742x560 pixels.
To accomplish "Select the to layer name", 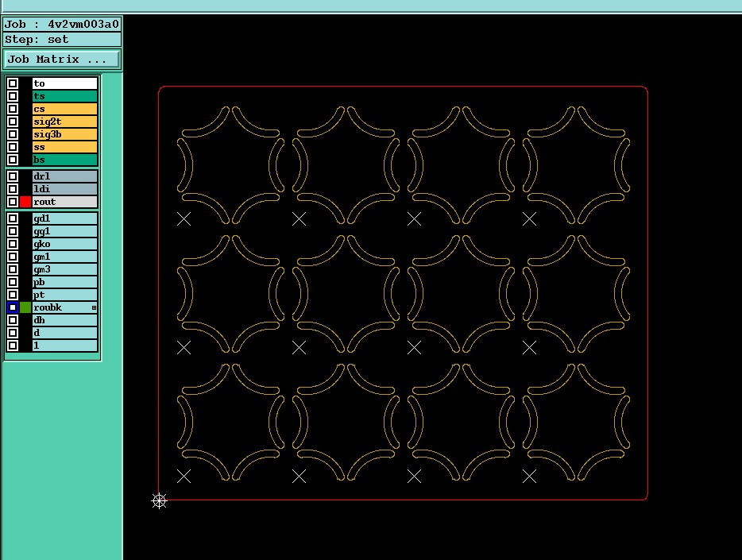I will click(65, 83).
